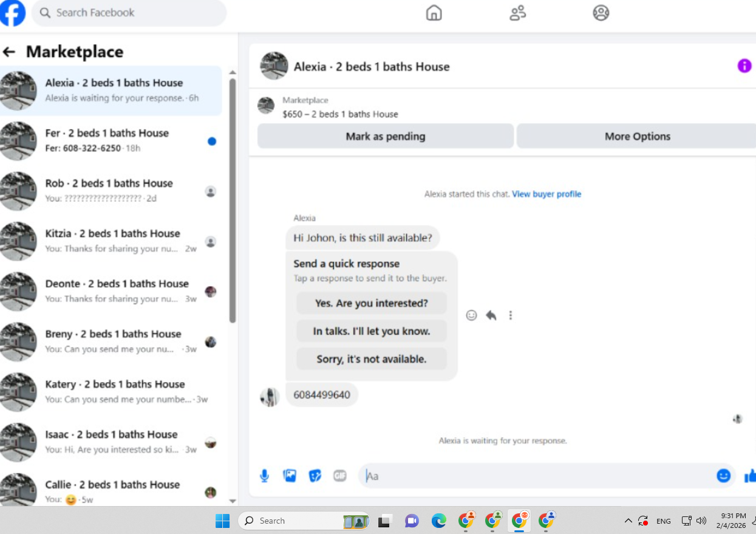The width and height of the screenshot is (756, 534).
Task: Show hidden system tray icons chevron
Action: [628, 521]
